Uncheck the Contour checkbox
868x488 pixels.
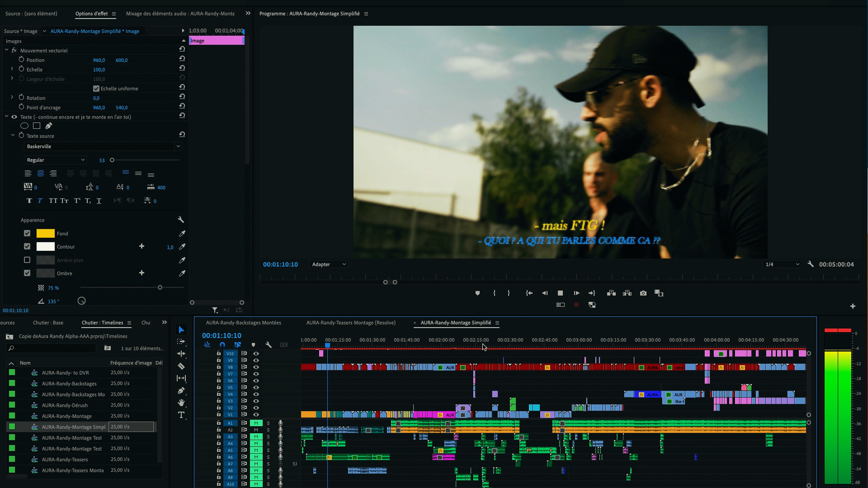27,247
